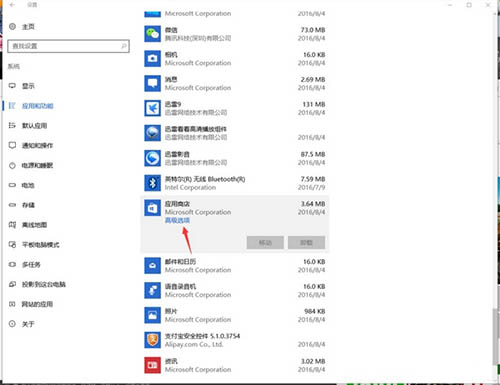The height and width of the screenshot is (385, 500).
Task: Click the Mail and Calendar icon
Action: [152, 266]
